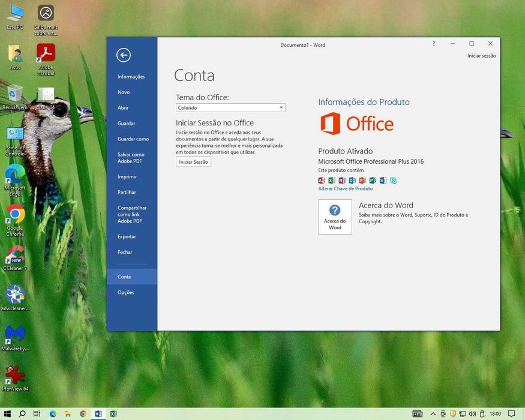Select Salvar como Adobe PDF
This screenshot has height=420, width=525.
tap(131, 158)
